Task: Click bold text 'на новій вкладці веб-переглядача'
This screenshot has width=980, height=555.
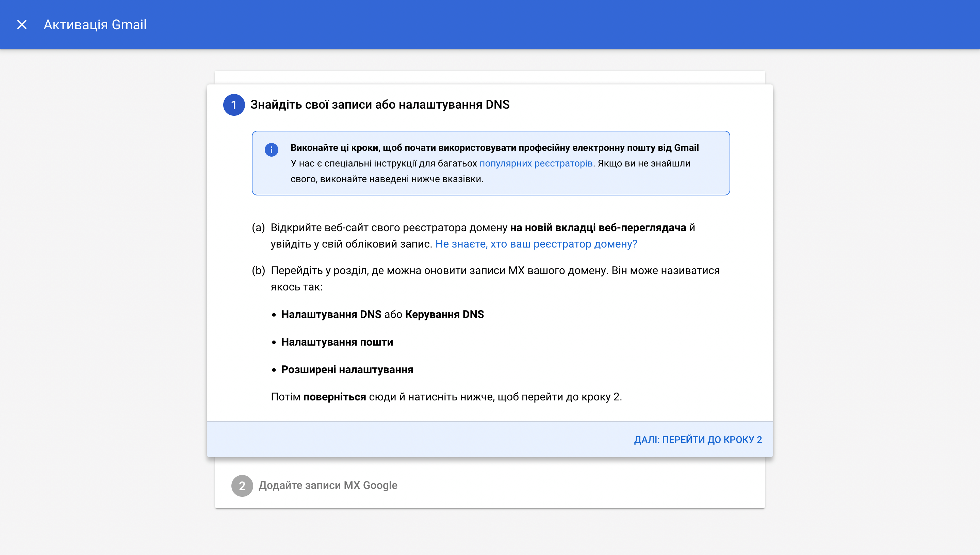Action: click(x=598, y=227)
